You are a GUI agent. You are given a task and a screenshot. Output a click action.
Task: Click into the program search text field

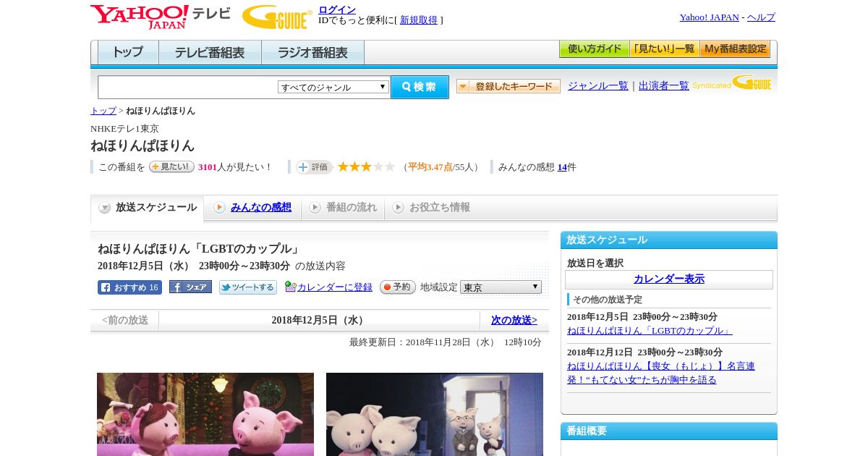pos(188,87)
